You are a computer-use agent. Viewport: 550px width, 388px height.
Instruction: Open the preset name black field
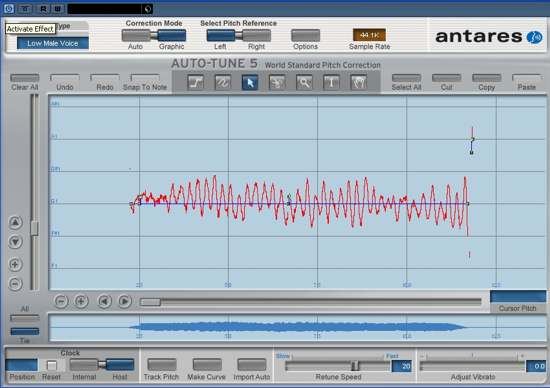pos(105,9)
